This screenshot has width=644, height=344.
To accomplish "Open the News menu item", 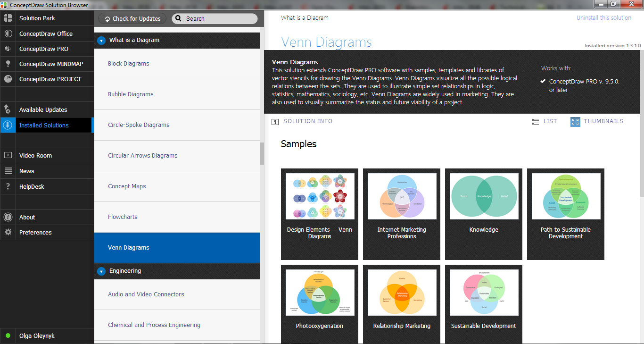I will click(27, 171).
